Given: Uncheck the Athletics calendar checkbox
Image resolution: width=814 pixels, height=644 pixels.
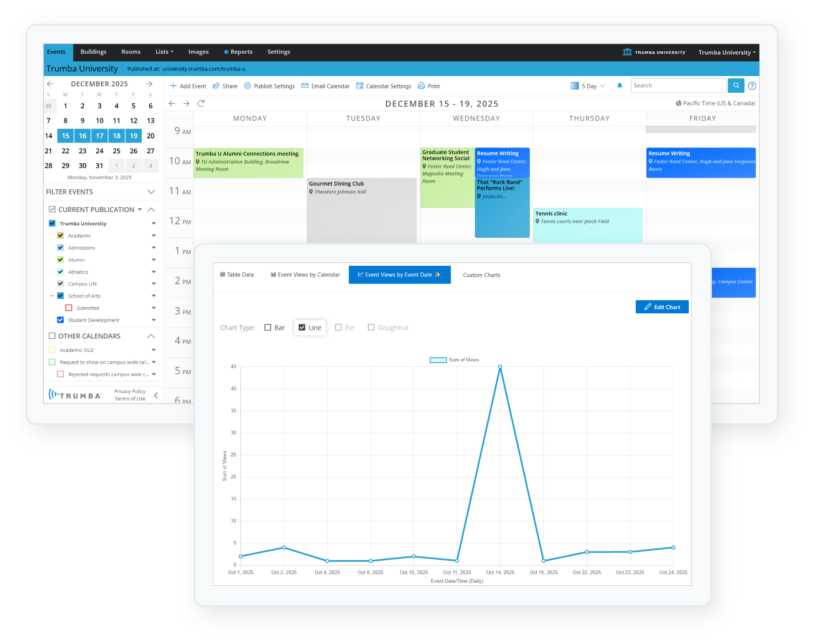Looking at the screenshot, I should tap(60, 272).
